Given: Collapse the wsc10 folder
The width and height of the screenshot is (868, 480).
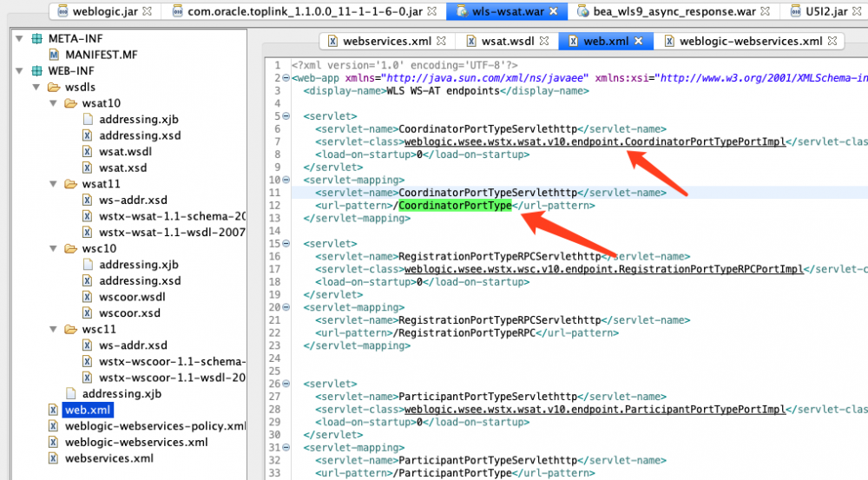Looking at the screenshot, I should point(53,248).
